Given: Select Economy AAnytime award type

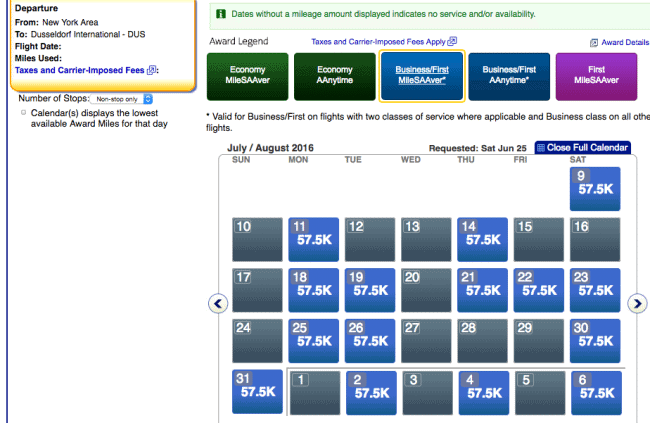Looking at the screenshot, I should click(x=335, y=76).
